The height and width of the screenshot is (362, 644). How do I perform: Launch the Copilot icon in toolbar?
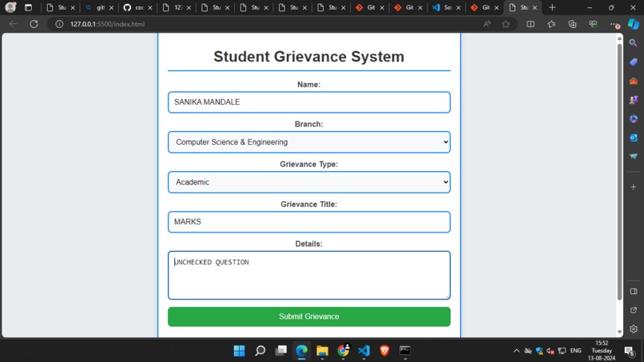(634, 24)
